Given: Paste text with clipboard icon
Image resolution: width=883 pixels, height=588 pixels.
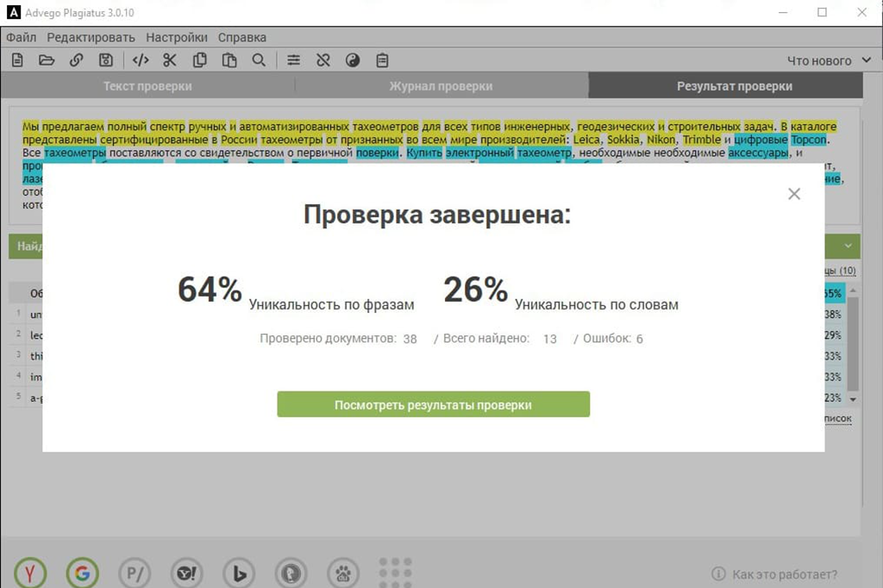Looking at the screenshot, I should [x=229, y=60].
